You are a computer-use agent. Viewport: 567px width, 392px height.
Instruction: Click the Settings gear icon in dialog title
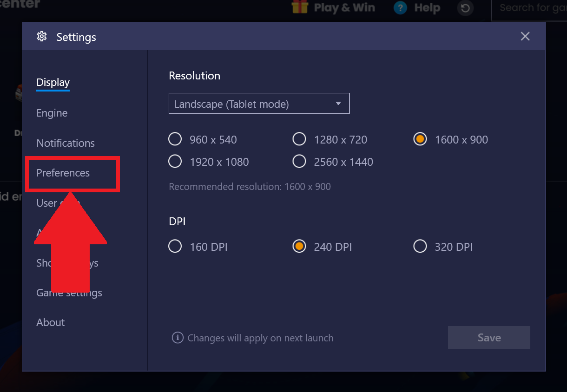click(42, 36)
